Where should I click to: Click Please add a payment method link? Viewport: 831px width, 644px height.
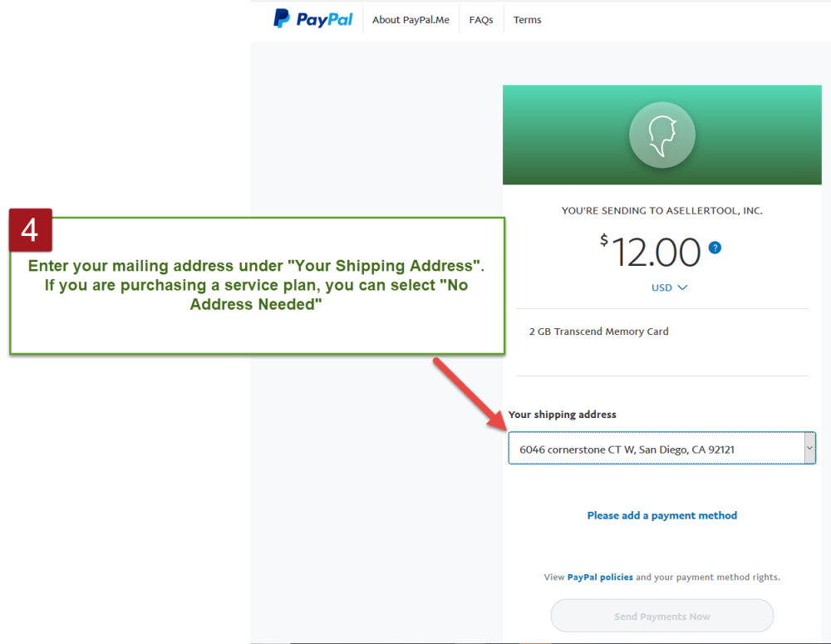tap(662, 515)
